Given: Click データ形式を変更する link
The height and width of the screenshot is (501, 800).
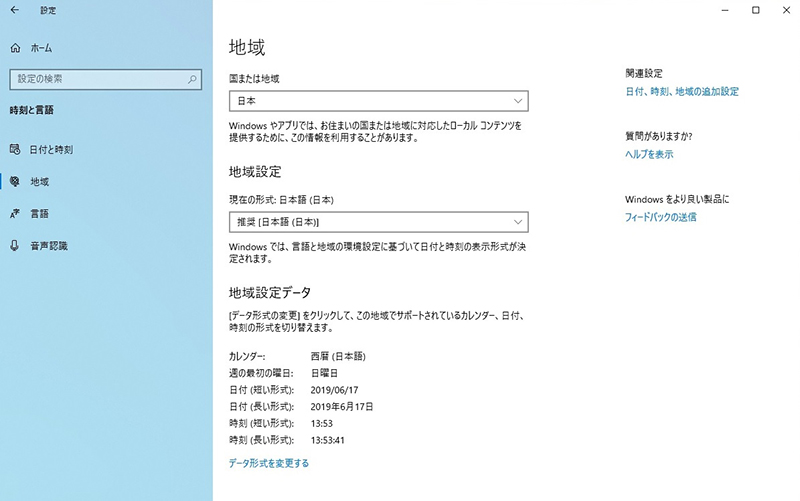Looking at the screenshot, I should [269, 463].
